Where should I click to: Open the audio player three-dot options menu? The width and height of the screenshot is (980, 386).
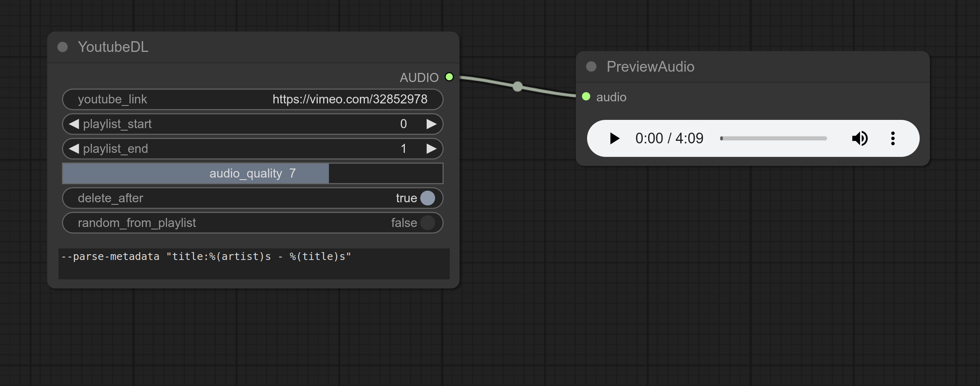pyautogui.click(x=893, y=138)
